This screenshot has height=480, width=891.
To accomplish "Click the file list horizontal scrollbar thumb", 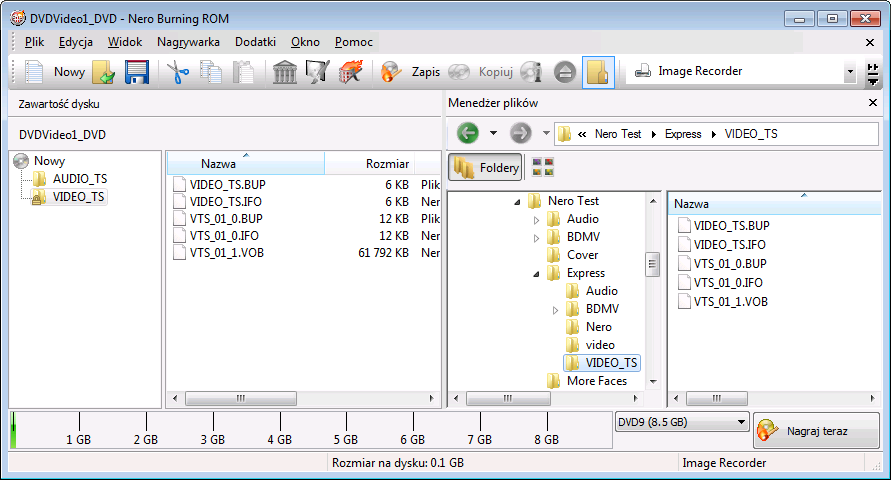I will [717, 398].
